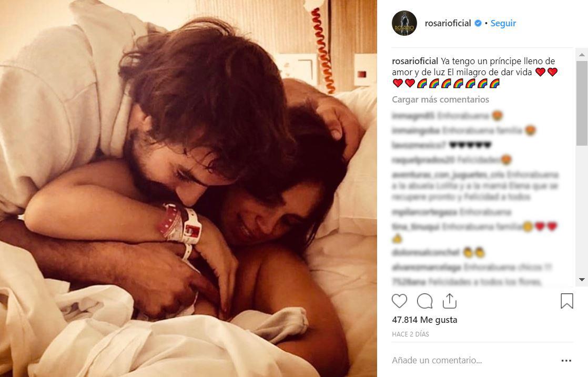Click the comments scrollbar down arrow
Viewport: 588px width, 377px height.
[582, 280]
